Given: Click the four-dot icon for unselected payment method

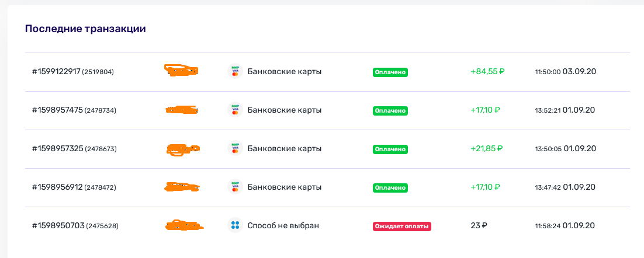Looking at the screenshot, I should pos(235,225).
